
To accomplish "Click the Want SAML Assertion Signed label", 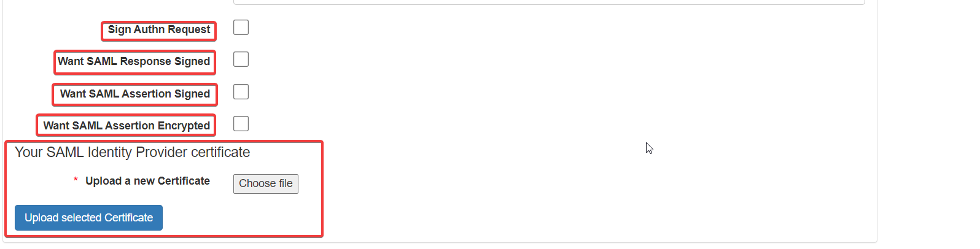I will (135, 94).
